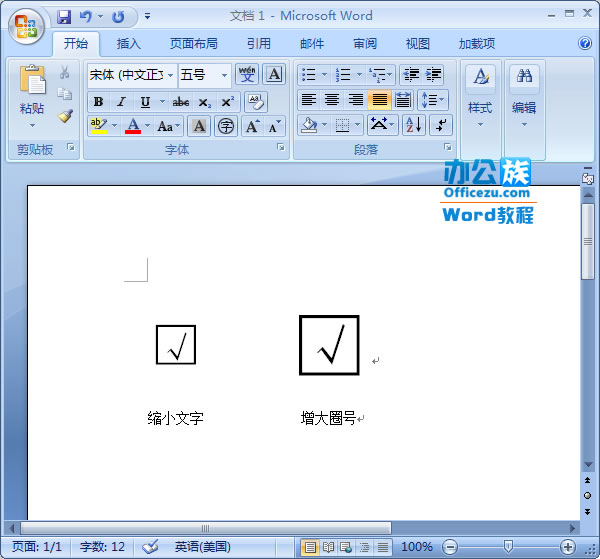Click the Paste clipboard icon

tap(33, 80)
